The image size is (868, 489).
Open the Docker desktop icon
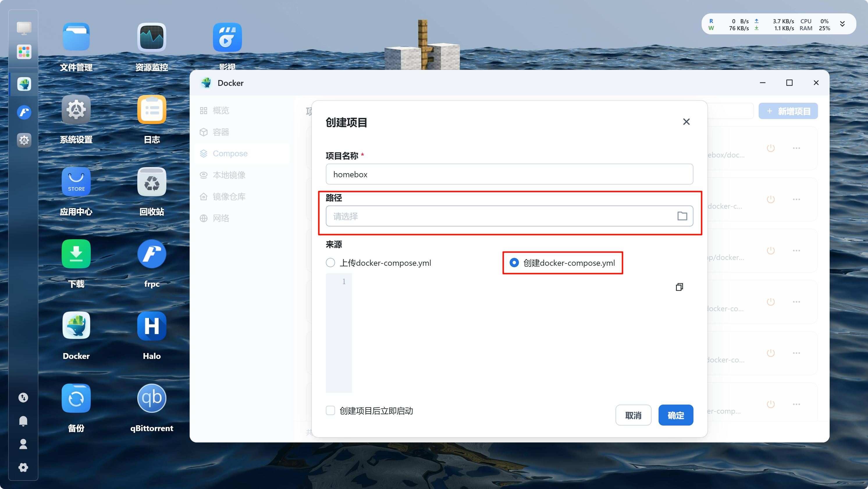(76, 326)
